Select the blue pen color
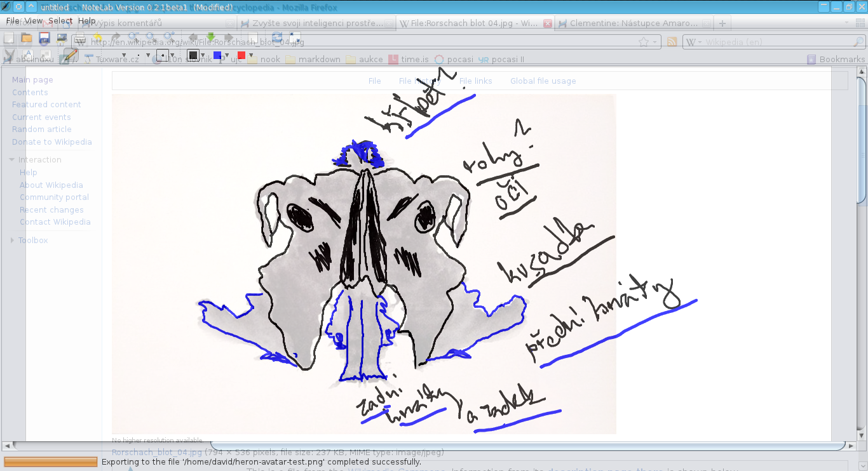 (x=217, y=55)
